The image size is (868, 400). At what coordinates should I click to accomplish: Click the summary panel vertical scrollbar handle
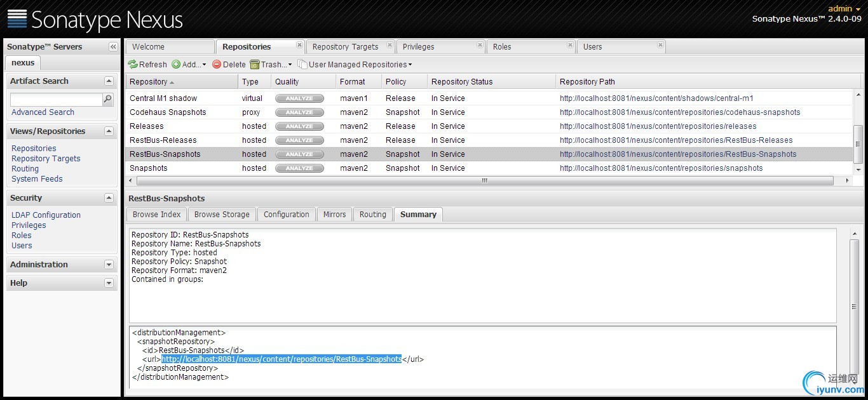coord(855,307)
